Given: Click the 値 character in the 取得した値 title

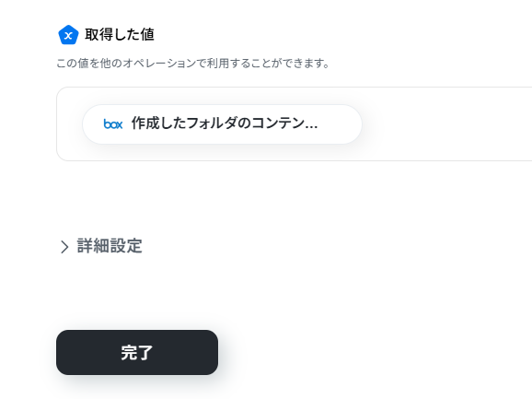Looking at the screenshot, I should (x=147, y=35).
